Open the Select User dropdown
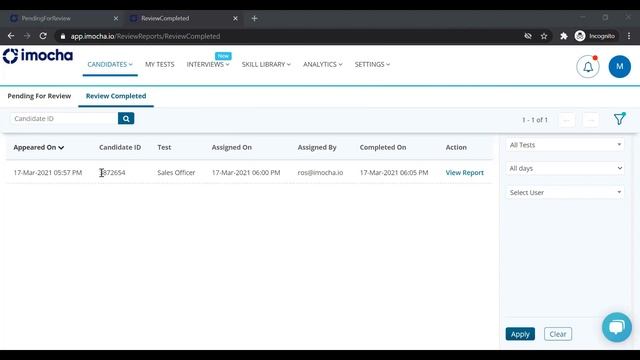The width and height of the screenshot is (640, 360). (x=565, y=192)
